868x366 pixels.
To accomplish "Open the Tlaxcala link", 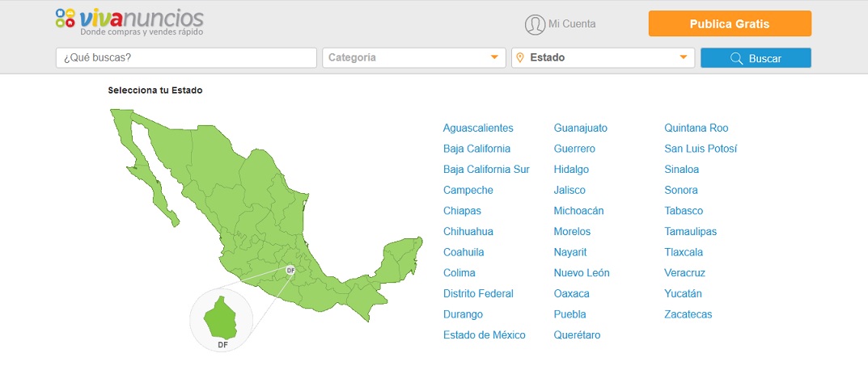I will (684, 252).
